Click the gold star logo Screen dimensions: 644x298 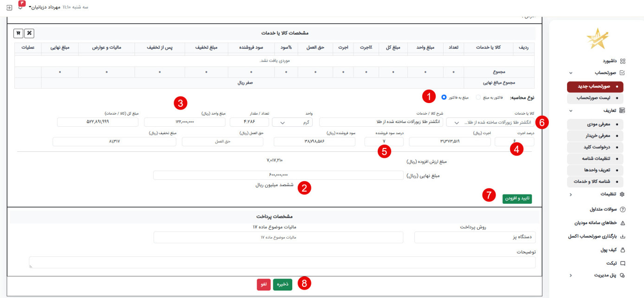click(597, 39)
